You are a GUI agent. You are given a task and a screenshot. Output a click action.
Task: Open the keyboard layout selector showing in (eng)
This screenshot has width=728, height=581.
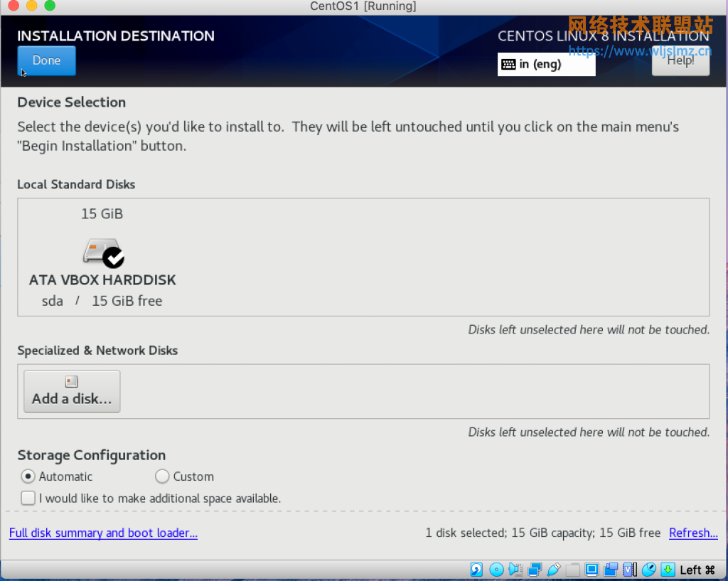click(546, 64)
